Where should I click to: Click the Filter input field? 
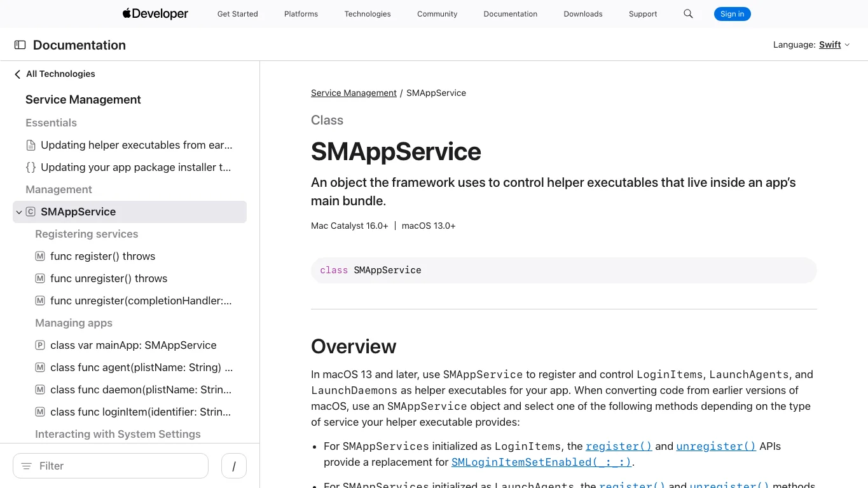pyautogui.click(x=111, y=466)
